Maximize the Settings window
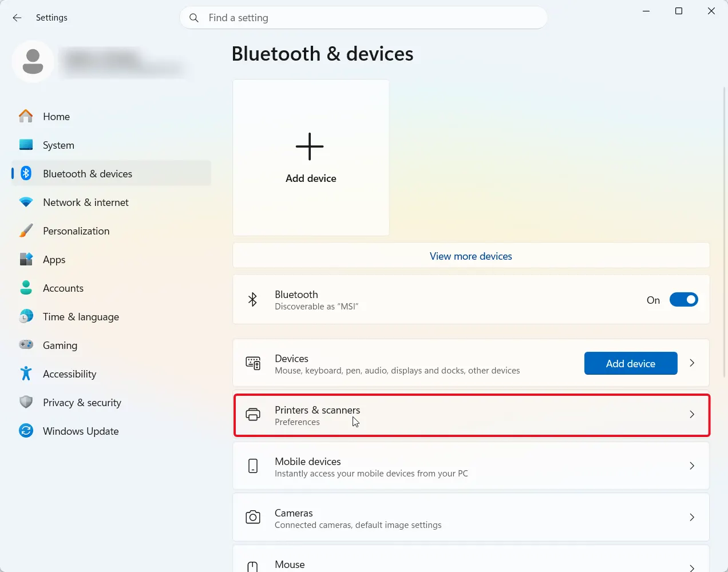728x572 pixels. pyautogui.click(x=679, y=11)
